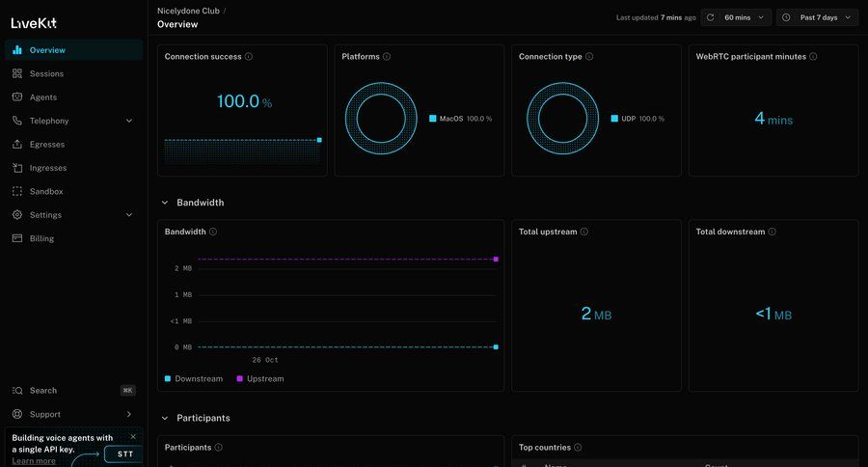This screenshot has height=467, width=868.
Task: Open the Overview page
Action: tap(73, 50)
